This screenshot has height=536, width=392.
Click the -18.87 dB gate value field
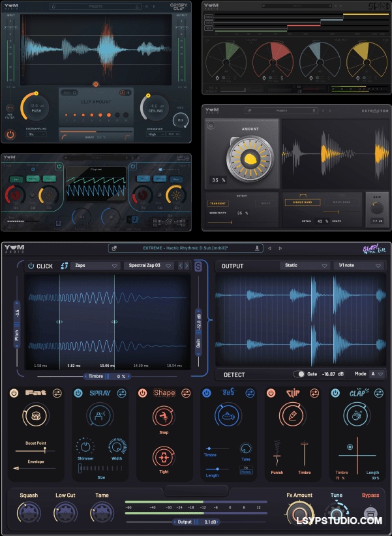333,374
